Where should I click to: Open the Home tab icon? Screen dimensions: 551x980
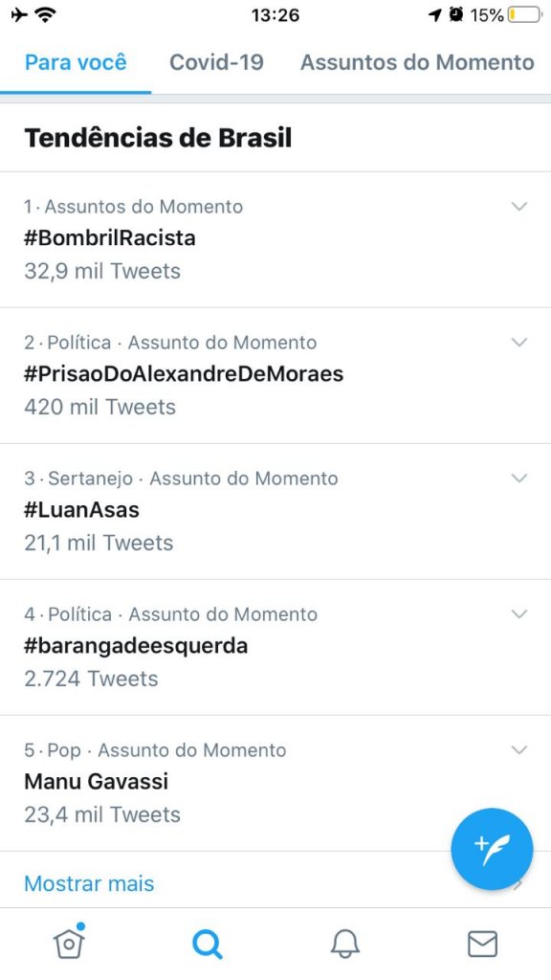(69, 942)
